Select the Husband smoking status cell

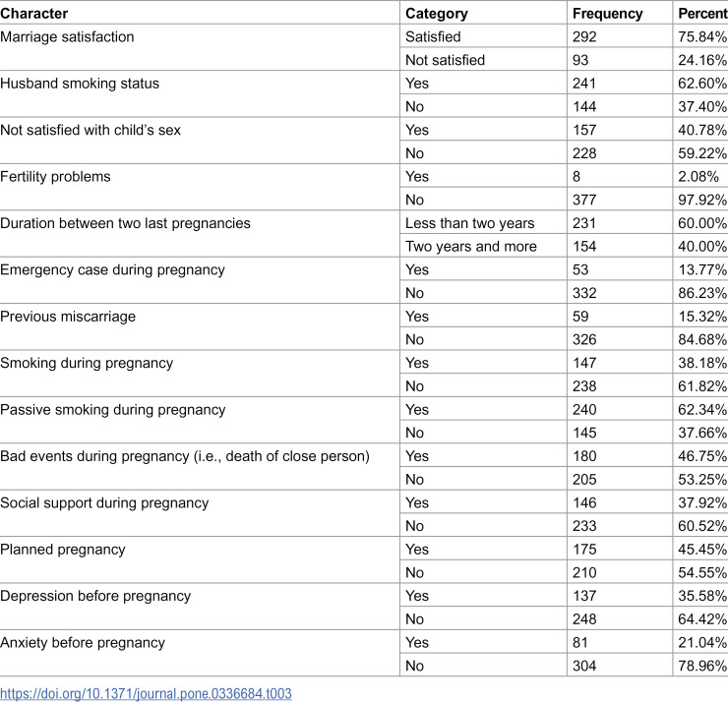click(80, 84)
